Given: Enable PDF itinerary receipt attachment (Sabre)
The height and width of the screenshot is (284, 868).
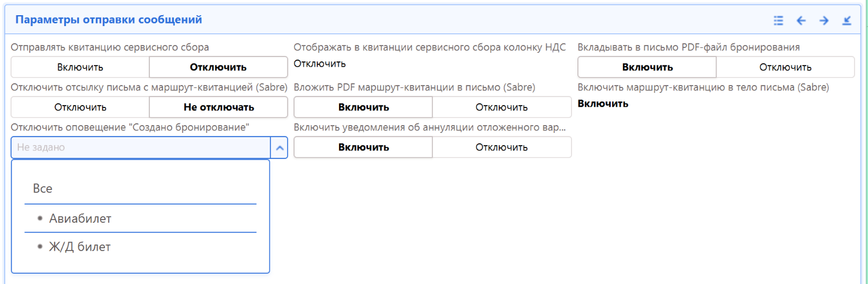Looking at the screenshot, I should [x=363, y=107].
